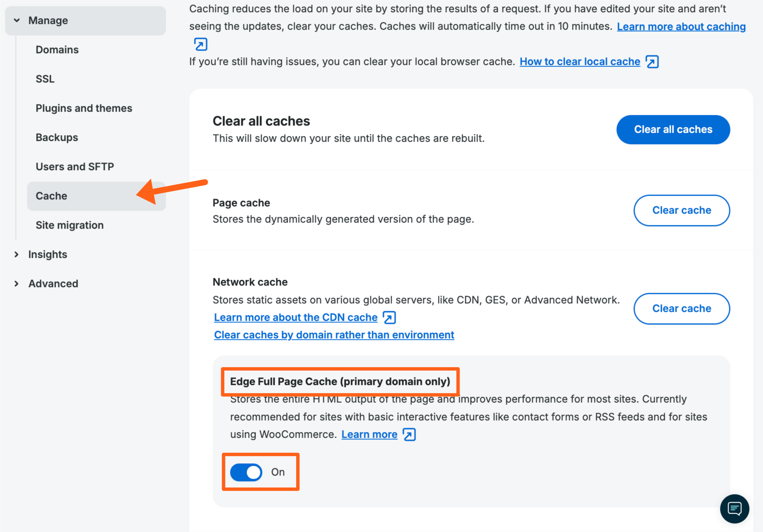Select Domains in the sidebar
The image size is (763, 532).
57,50
